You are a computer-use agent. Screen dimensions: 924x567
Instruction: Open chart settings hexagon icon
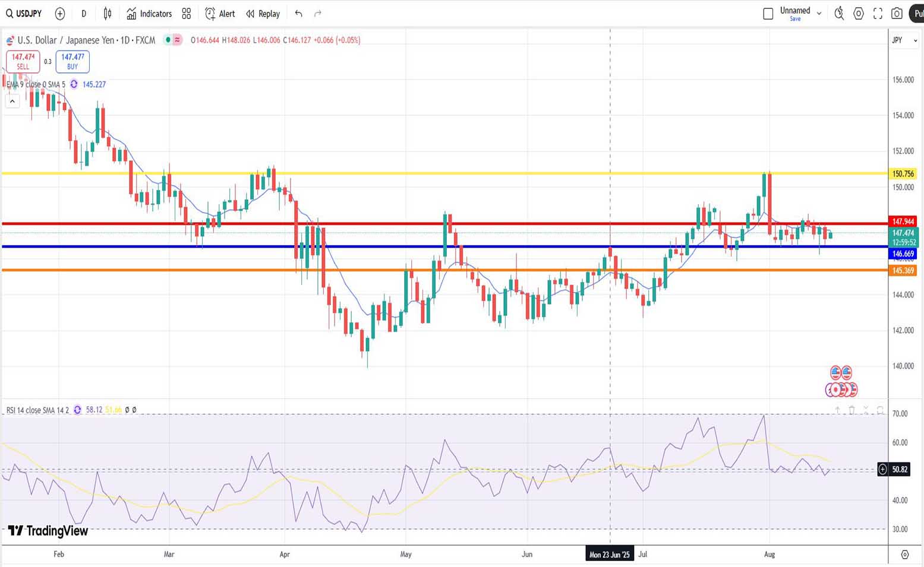[859, 14]
